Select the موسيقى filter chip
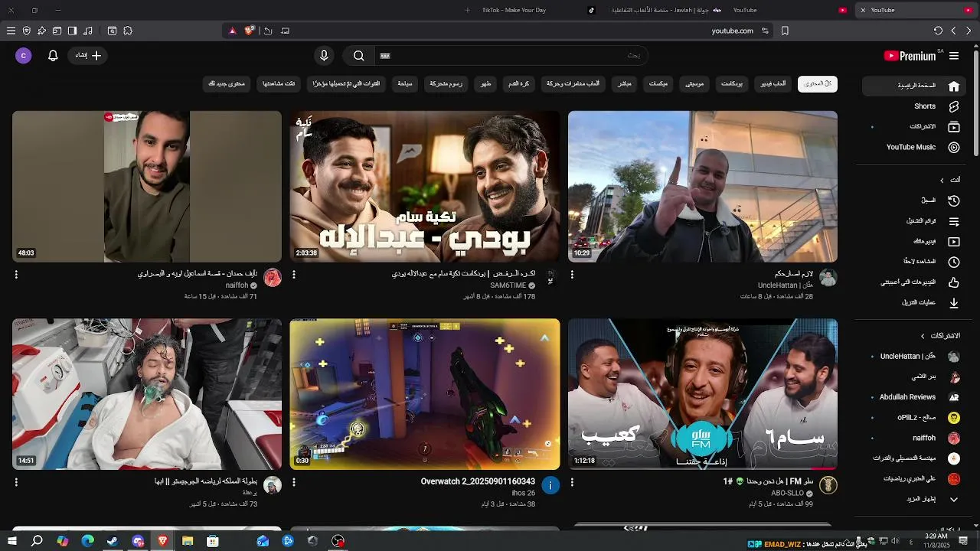Viewport: 980px width, 551px height. point(694,83)
